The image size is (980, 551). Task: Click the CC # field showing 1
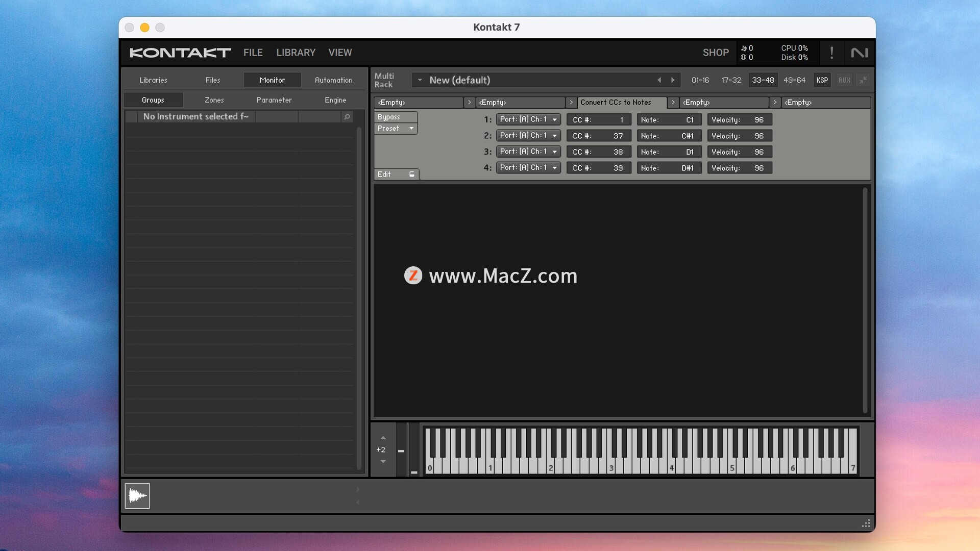[599, 120]
